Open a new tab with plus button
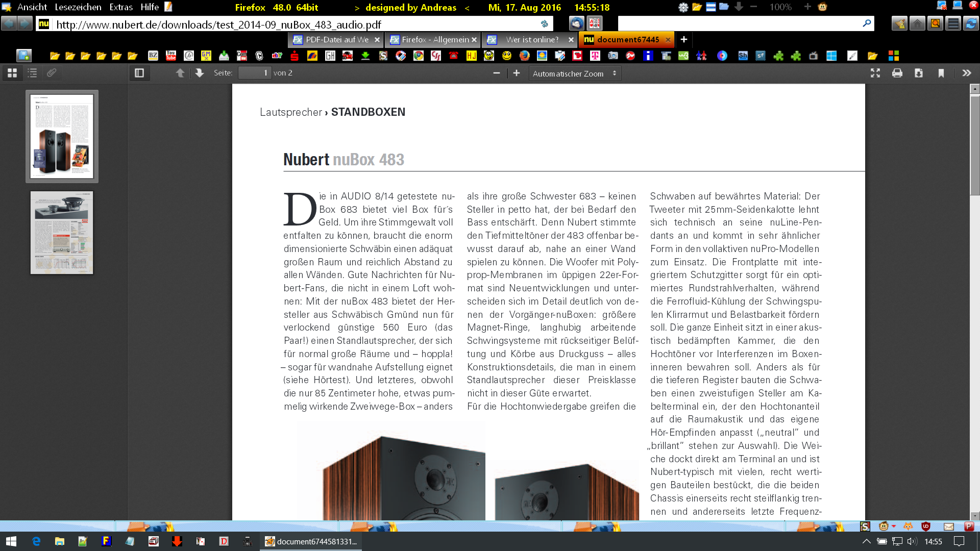The width and height of the screenshot is (980, 551). pyautogui.click(x=684, y=39)
